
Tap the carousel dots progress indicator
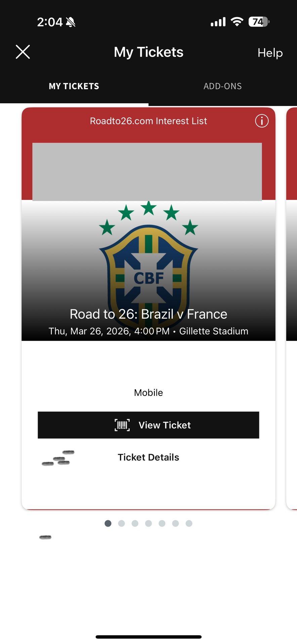point(148,523)
